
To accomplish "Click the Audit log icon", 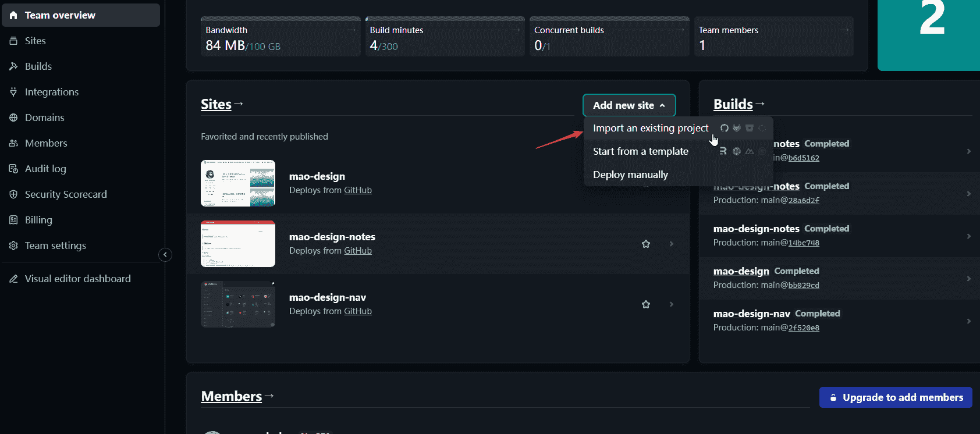I will point(13,169).
